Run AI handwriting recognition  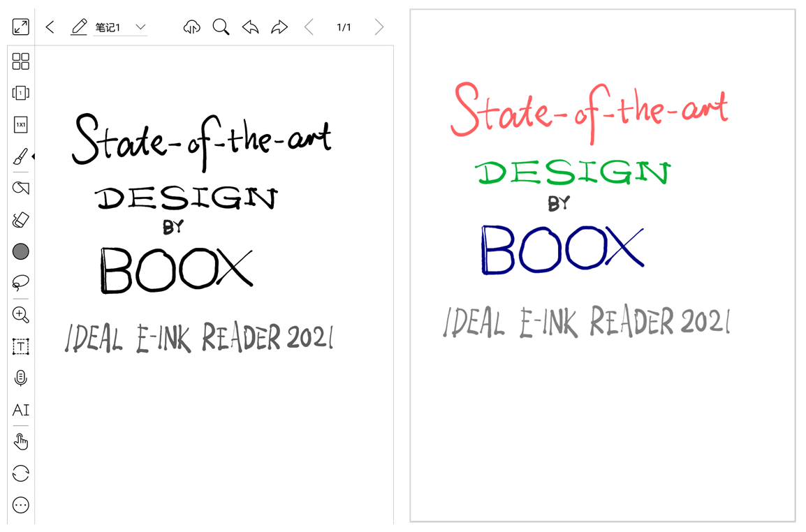click(20, 410)
